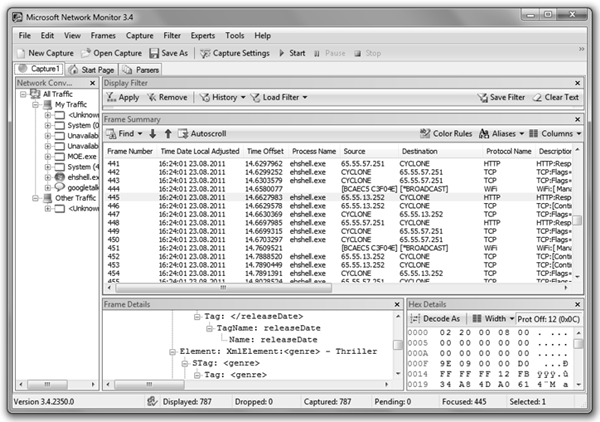The height and width of the screenshot is (422, 600).
Task: Open the Tools menu
Action: pyautogui.click(x=235, y=36)
